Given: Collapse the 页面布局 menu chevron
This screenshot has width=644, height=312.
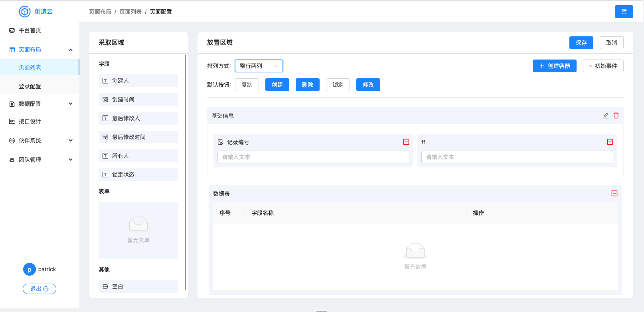Looking at the screenshot, I should coord(71,50).
